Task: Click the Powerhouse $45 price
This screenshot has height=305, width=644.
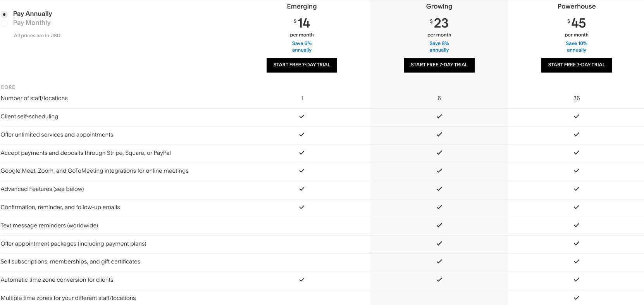Action: click(x=577, y=23)
